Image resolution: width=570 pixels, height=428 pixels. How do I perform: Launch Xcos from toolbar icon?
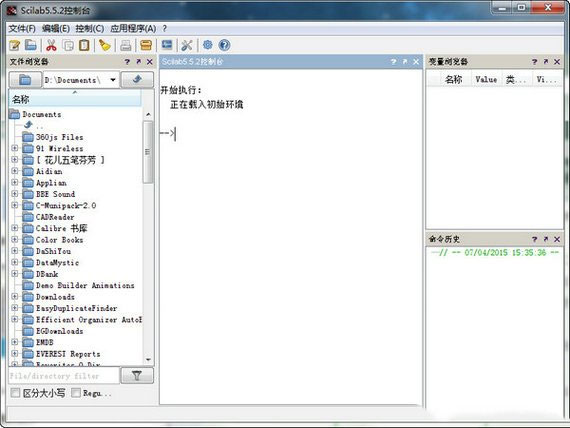167,45
